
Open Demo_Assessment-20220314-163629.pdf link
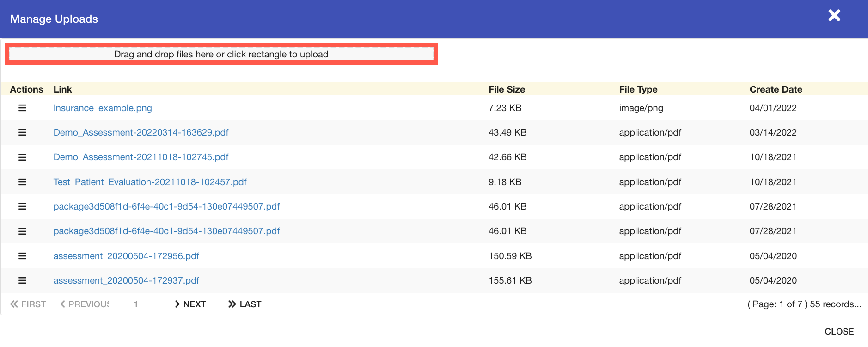click(x=141, y=132)
